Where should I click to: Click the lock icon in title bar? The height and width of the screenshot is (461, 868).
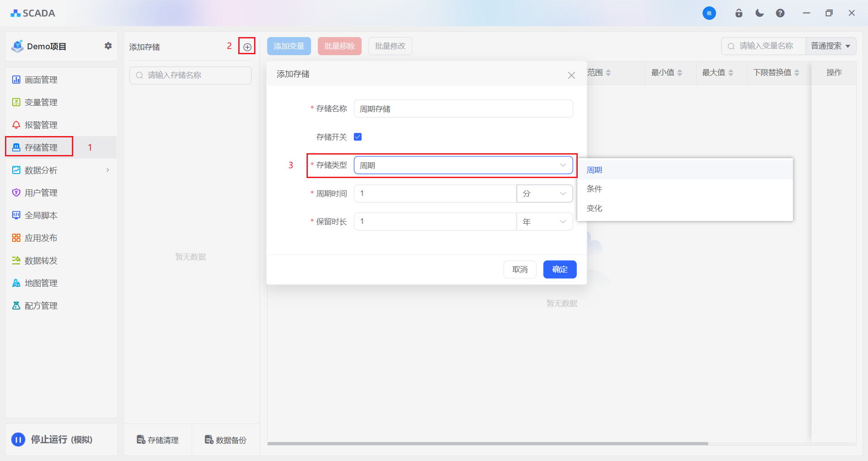(x=739, y=13)
